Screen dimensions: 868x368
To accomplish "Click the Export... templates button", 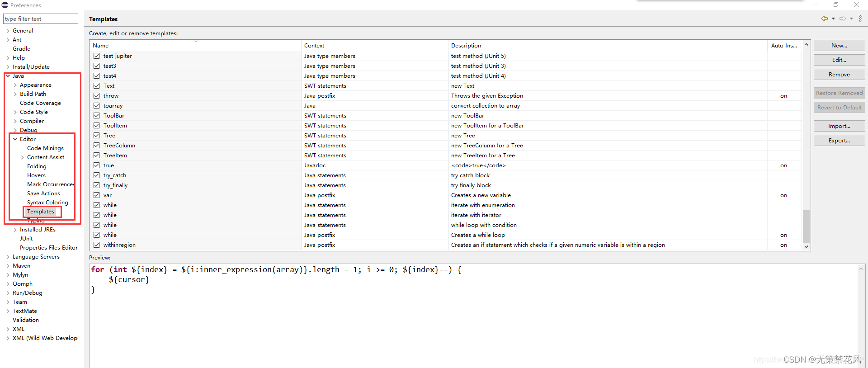I will tap(839, 141).
